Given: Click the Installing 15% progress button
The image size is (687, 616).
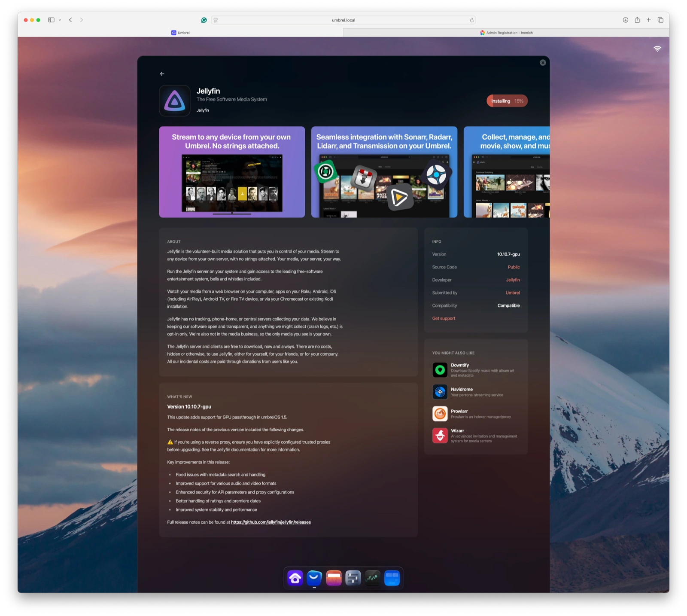Looking at the screenshot, I should click(x=507, y=101).
